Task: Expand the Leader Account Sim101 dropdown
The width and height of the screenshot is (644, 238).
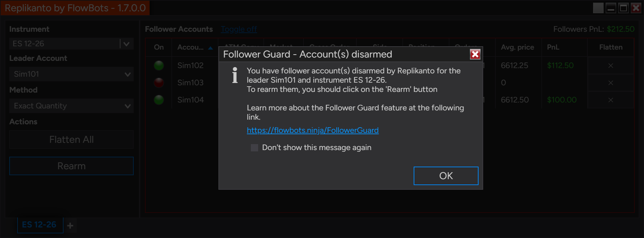Action: pyautogui.click(x=71, y=74)
